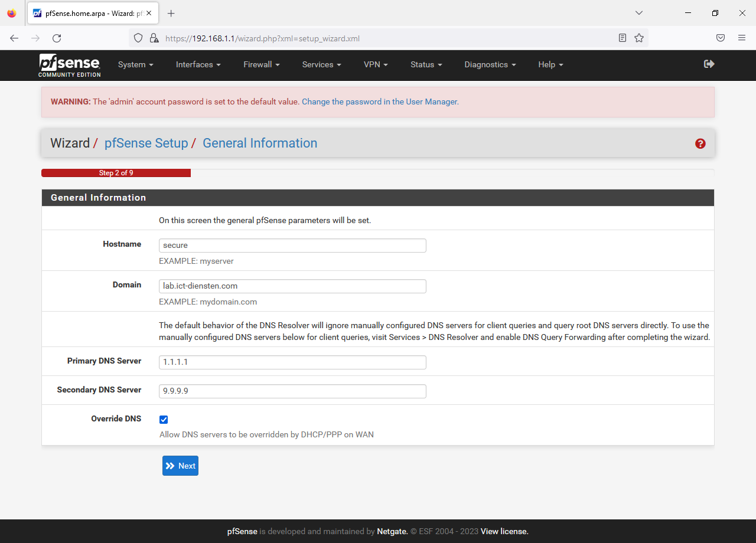This screenshot has height=543, width=756.
Task: Click the Netgate footer link
Action: point(392,531)
